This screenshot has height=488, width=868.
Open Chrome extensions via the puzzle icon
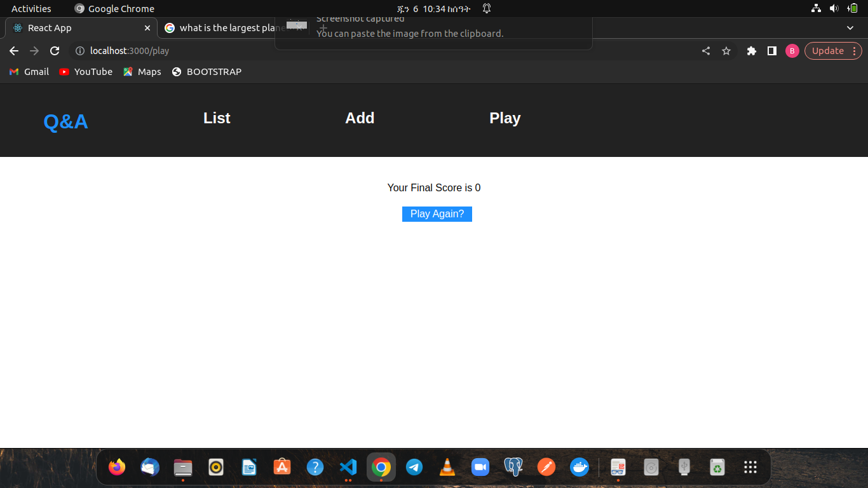[751, 51]
